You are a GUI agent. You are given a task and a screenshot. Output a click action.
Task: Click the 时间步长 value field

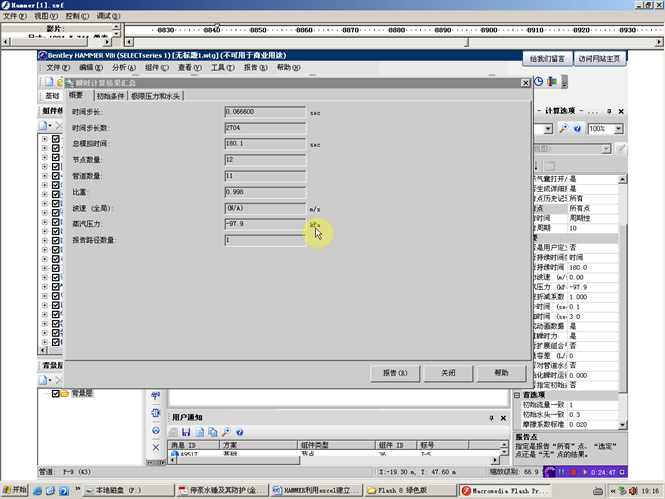click(x=264, y=111)
